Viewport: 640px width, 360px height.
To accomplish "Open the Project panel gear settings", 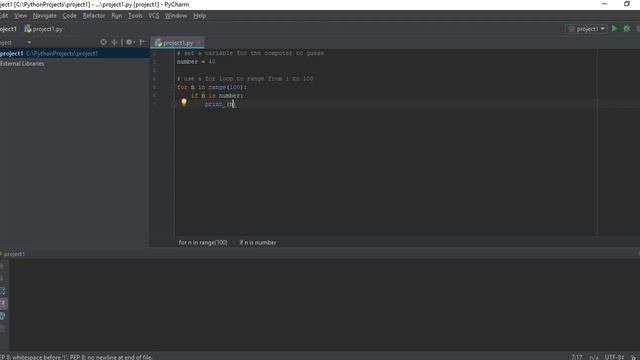I will pos(130,42).
